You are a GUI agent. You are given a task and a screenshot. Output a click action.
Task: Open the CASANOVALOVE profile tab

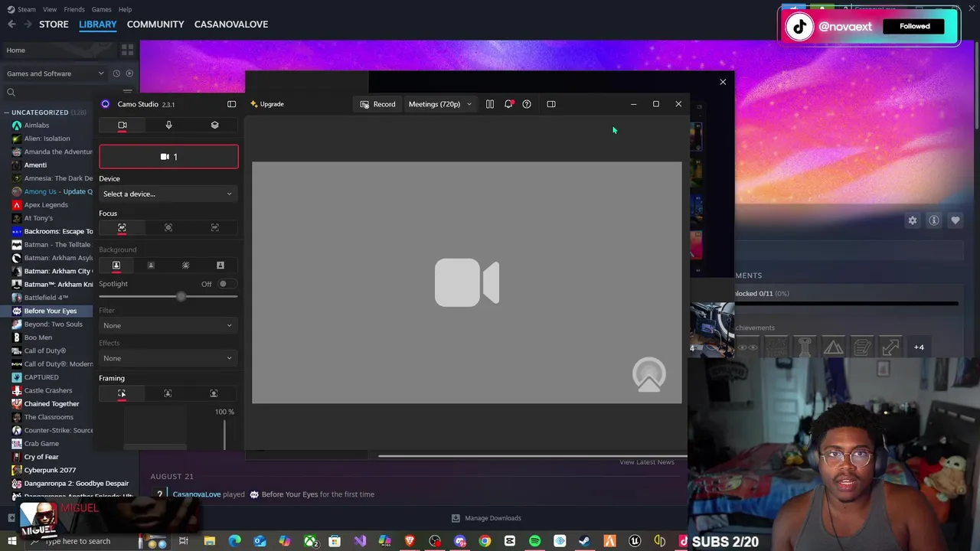click(231, 24)
